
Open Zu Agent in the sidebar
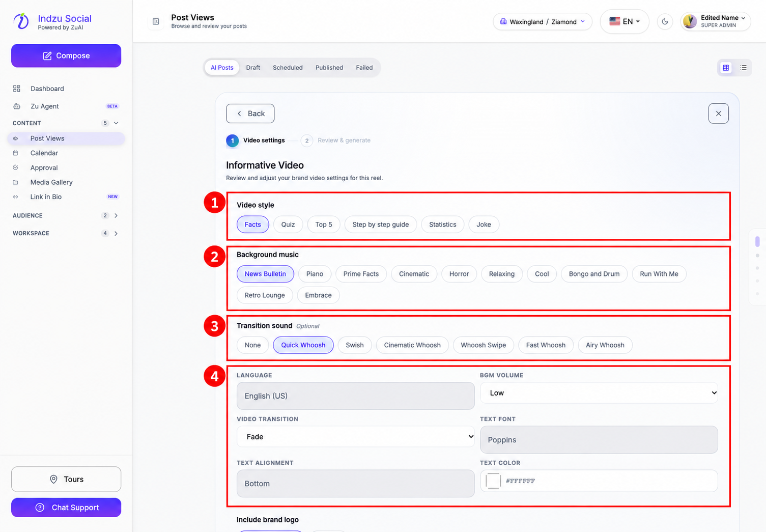pyautogui.click(x=66, y=106)
